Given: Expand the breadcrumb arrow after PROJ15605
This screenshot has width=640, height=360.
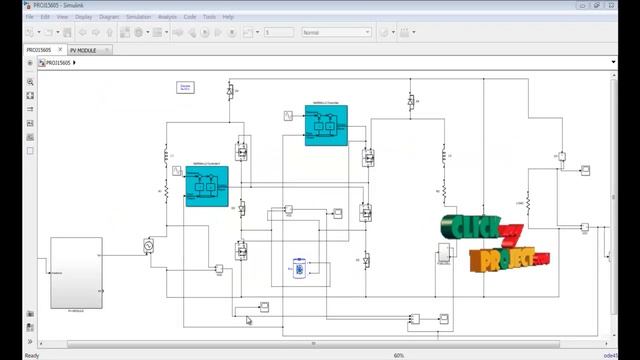Looking at the screenshot, I should pos(74,63).
